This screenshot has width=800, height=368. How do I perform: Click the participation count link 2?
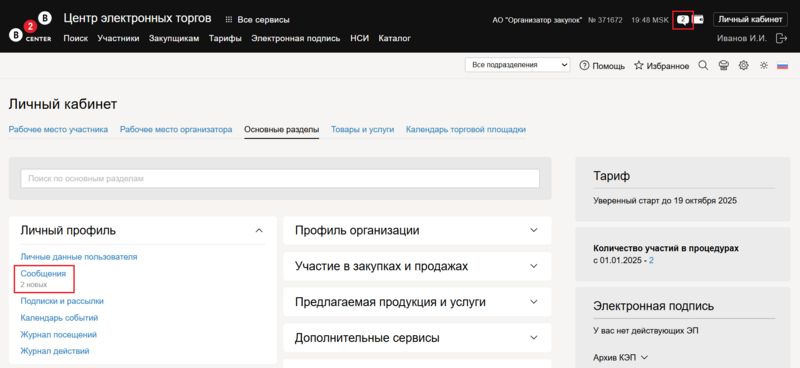pyautogui.click(x=651, y=260)
